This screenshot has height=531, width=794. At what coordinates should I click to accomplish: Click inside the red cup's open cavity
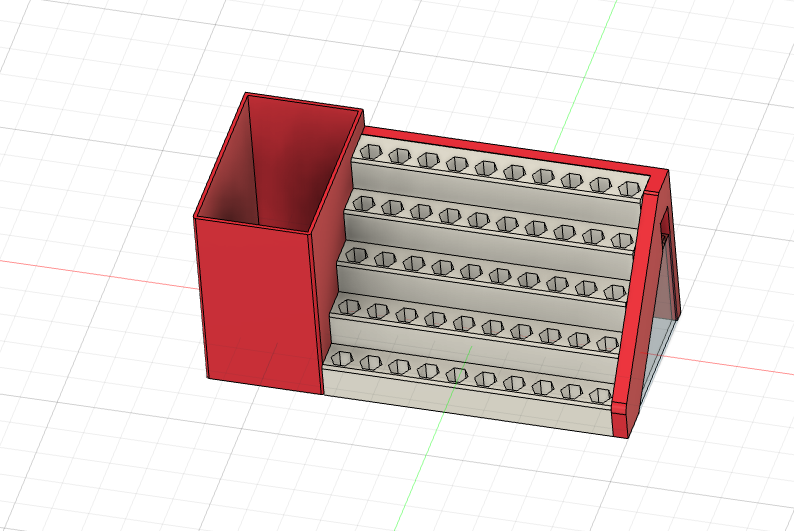pyautogui.click(x=279, y=167)
